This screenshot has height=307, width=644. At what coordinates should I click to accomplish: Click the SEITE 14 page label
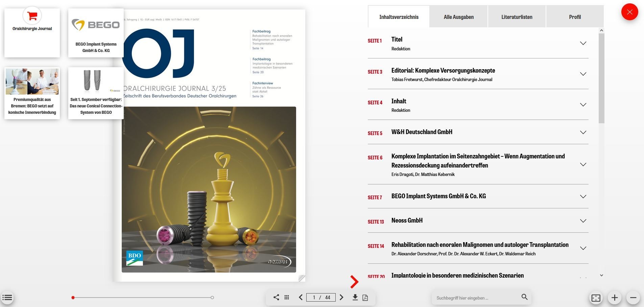[376, 246]
